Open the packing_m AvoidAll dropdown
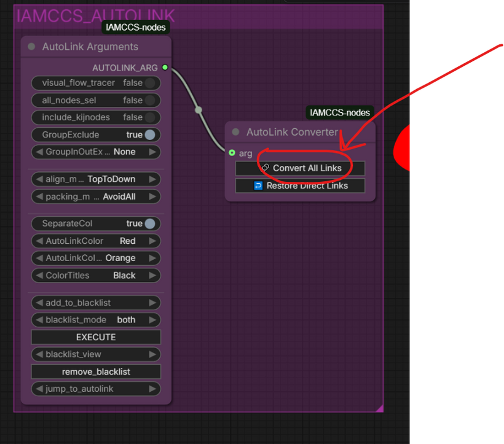This screenshot has width=504, height=444. [x=96, y=197]
